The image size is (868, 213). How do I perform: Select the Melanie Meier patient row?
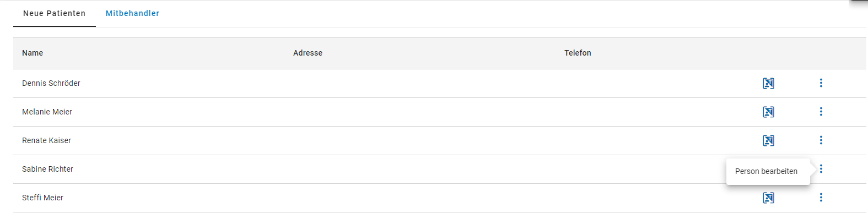point(440,112)
